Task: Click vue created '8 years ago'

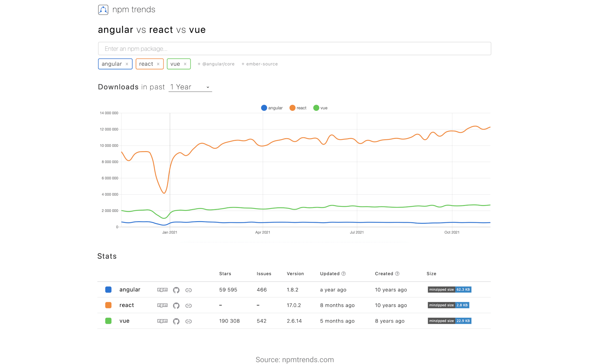Action: (389, 321)
